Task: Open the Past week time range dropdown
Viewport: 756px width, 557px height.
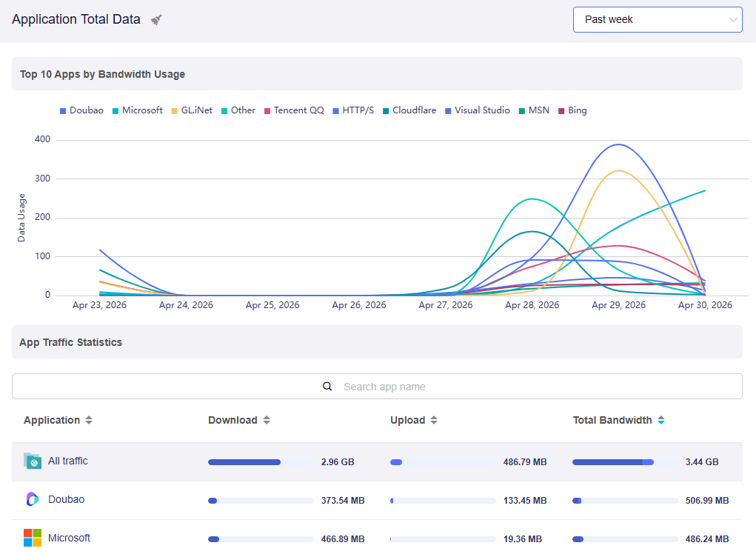Action: point(658,20)
